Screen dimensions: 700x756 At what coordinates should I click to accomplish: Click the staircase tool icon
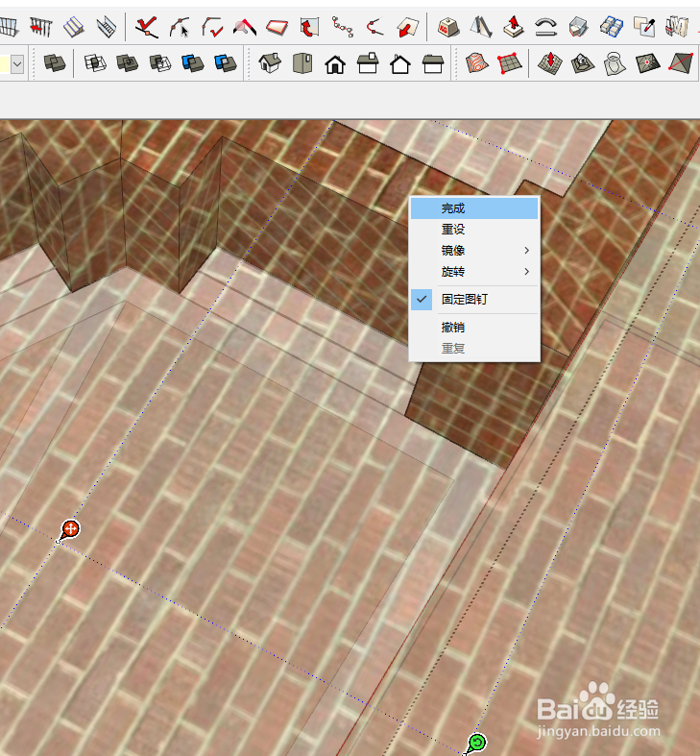pos(74,28)
